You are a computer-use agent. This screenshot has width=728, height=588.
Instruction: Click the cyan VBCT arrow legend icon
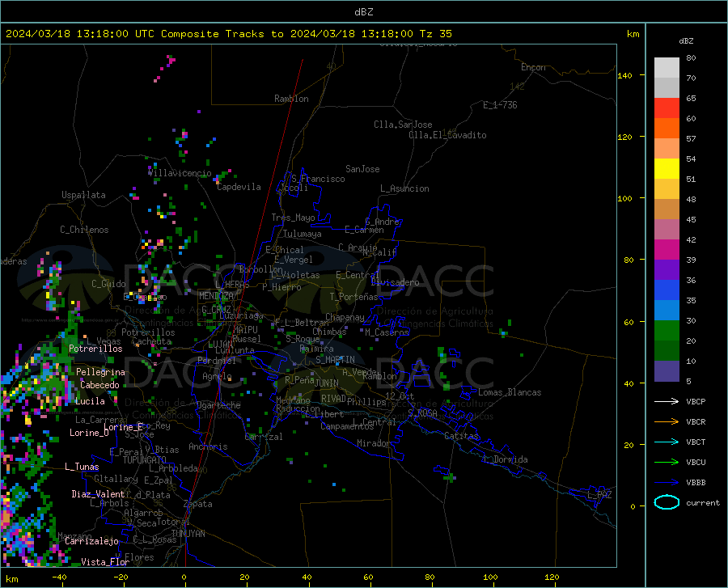tap(667, 442)
